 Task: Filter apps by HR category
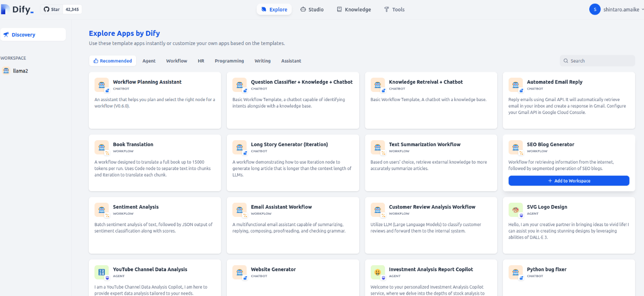(201, 61)
